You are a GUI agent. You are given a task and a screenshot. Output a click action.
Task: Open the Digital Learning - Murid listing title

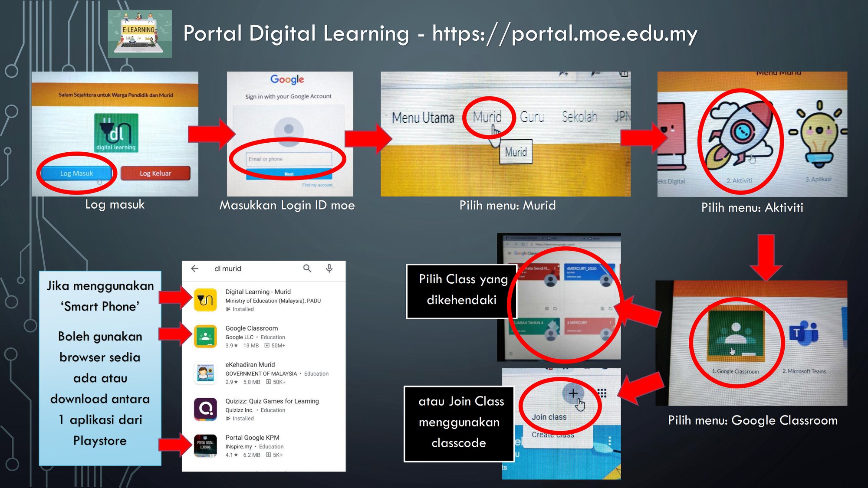[x=258, y=292]
